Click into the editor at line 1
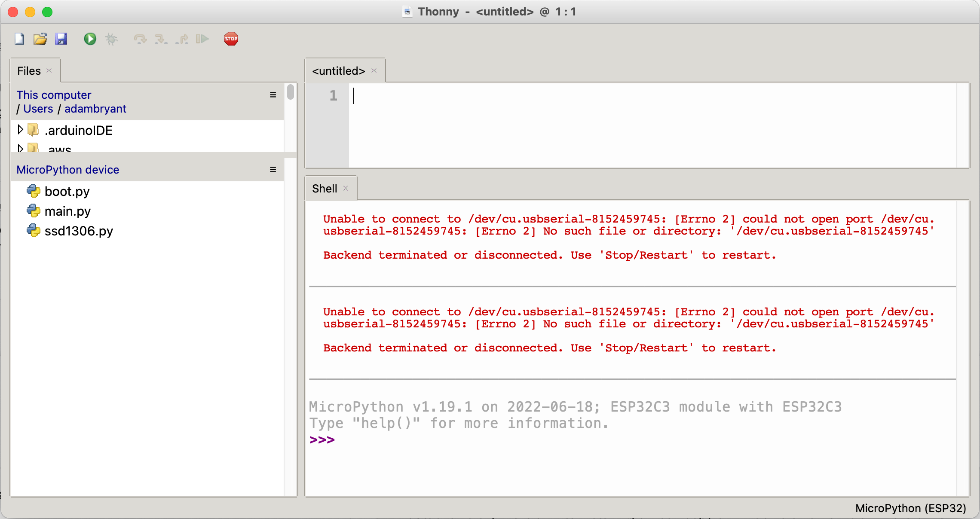Screen dimensions: 980x519 (x=652, y=95)
